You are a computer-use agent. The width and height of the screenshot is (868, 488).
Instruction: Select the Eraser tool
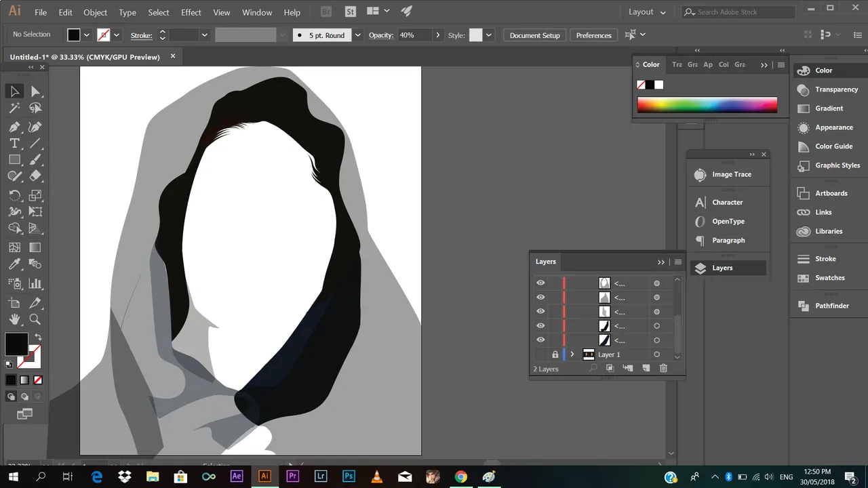(35, 176)
